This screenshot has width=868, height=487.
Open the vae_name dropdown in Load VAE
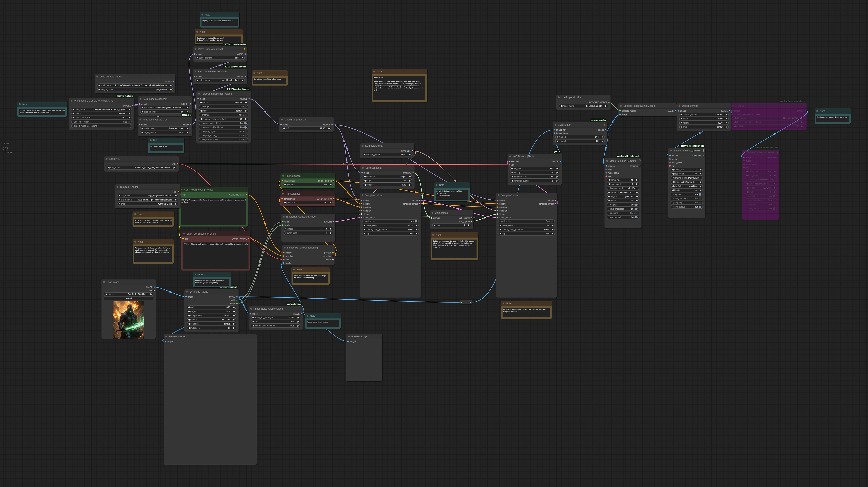[142, 168]
